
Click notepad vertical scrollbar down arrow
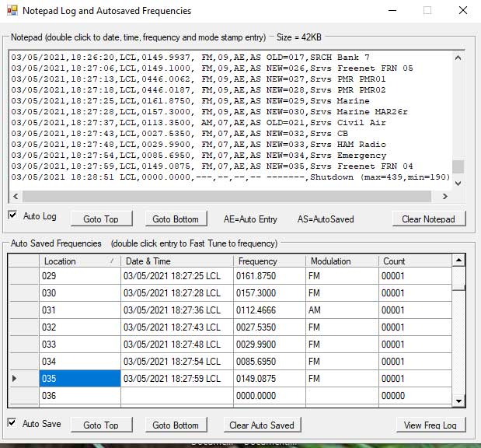coord(458,184)
